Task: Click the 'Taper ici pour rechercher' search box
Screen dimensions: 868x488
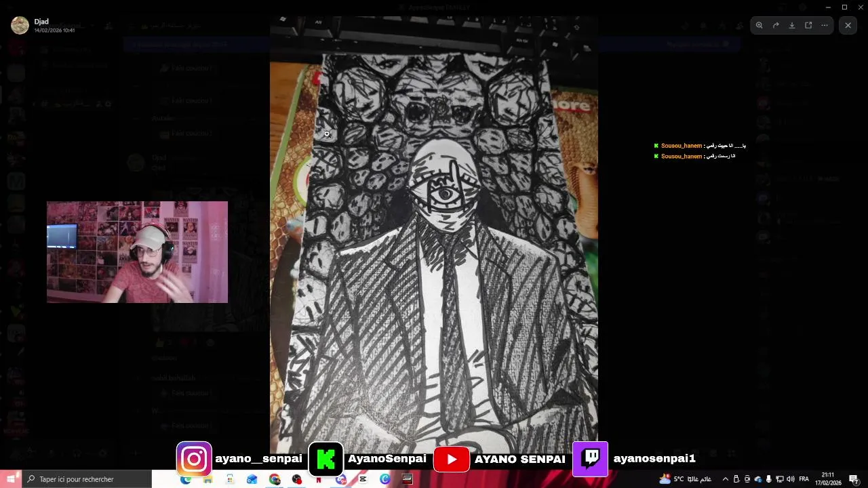Action: pyautogui.click(x=87, y=479)
